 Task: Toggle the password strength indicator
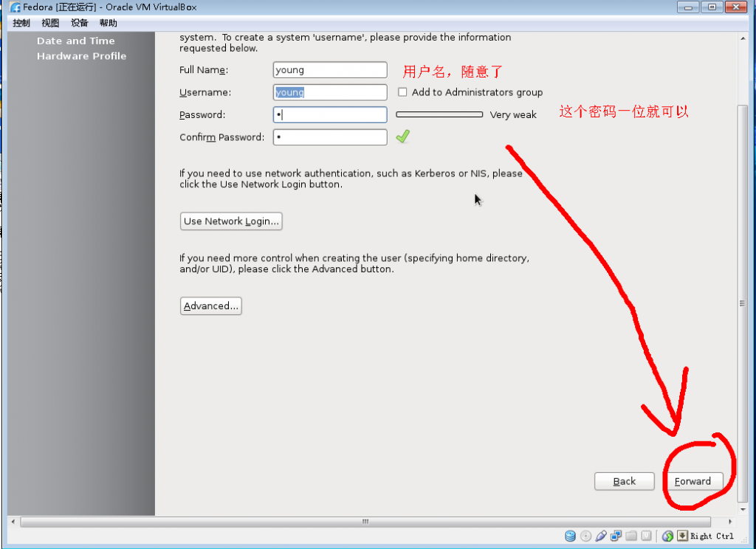pyautogui.click(x=439, y=114)
